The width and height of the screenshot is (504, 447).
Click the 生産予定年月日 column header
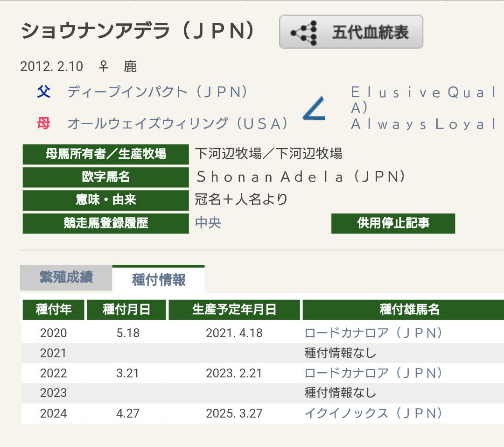pos(234,310)
